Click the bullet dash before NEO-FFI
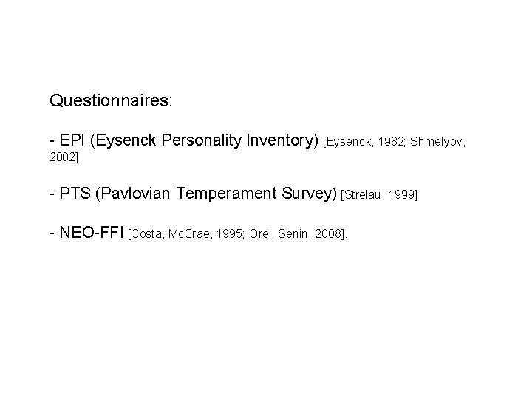Viewport: 532px width, 399px height. click(52, 233)
